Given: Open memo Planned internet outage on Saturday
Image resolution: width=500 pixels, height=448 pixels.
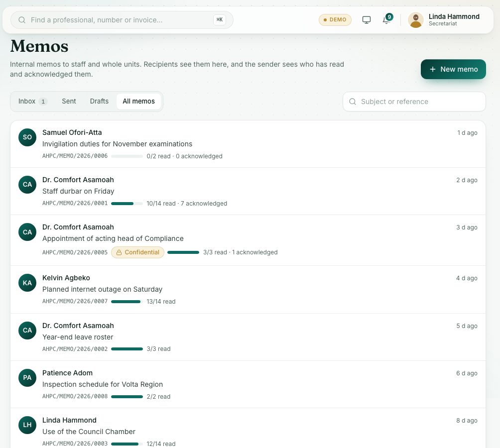Looking at the screenshot, I should click(248, 289).
